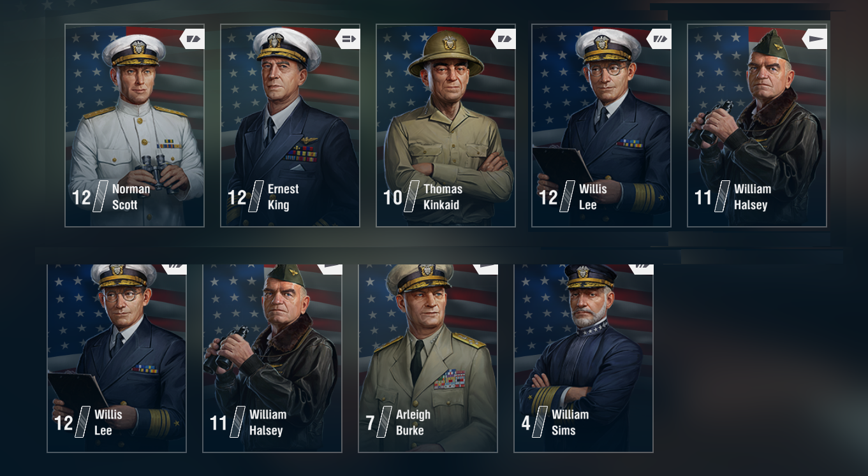The image size is (868, 476).
Task: Pick the William Sims commander portrait
Action: (584, 358)
